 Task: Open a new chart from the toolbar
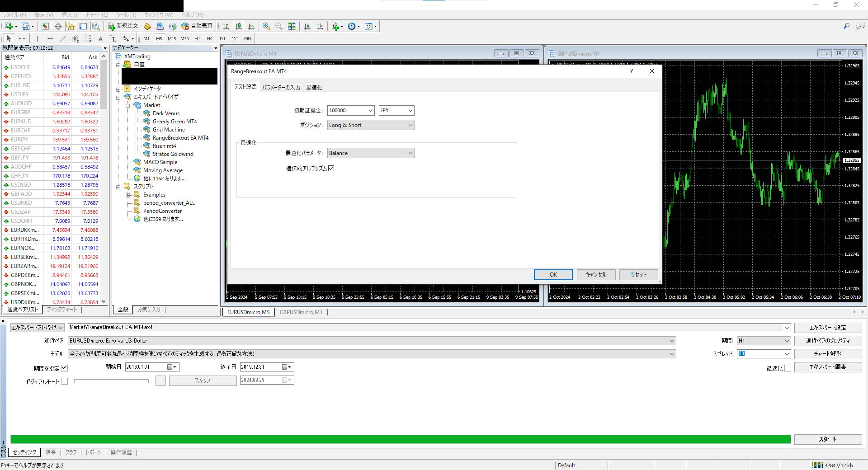pyautogui.click(x=9, y=26)
